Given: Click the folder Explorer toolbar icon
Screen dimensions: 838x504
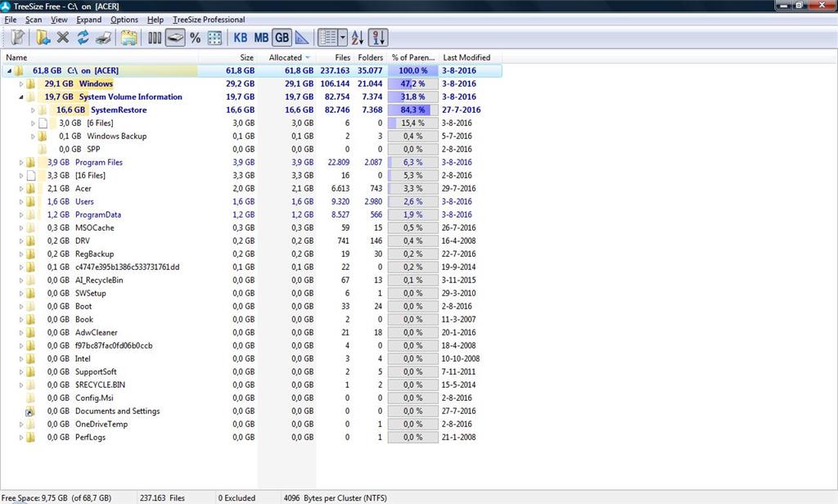Looking at the screenshot, I should 128,38.
